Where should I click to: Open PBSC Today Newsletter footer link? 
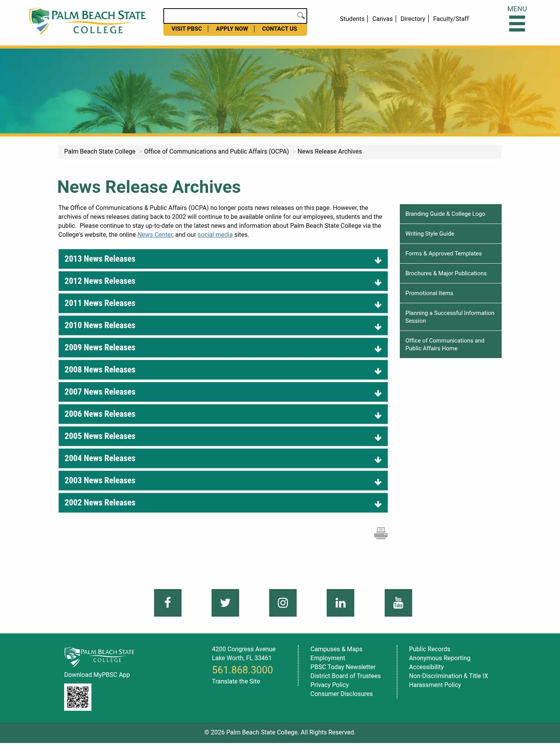click(343, 667)
